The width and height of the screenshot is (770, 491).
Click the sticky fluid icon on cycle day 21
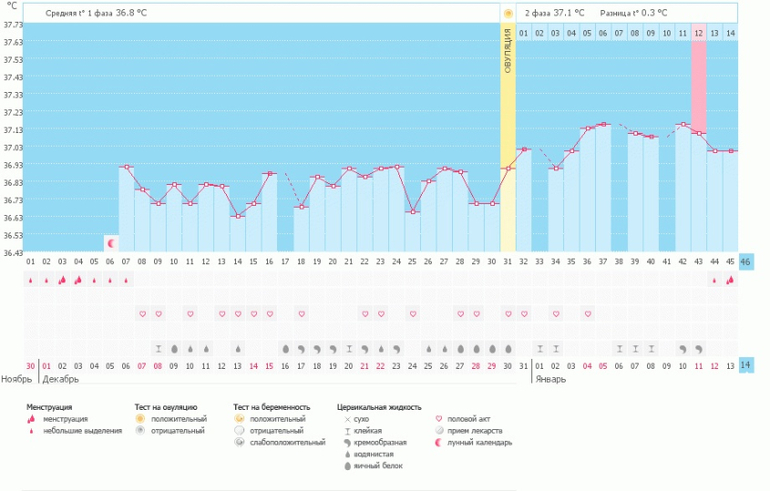[349, 349]
